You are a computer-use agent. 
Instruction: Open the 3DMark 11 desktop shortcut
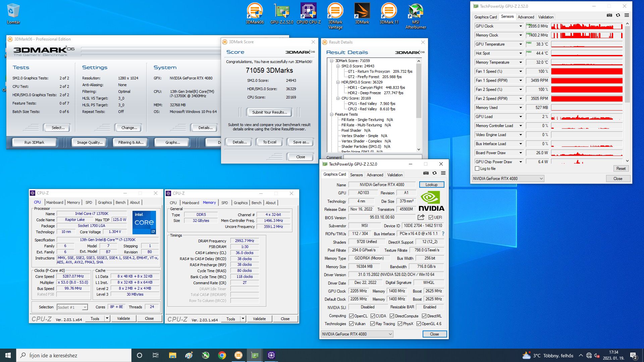[389, 13]
